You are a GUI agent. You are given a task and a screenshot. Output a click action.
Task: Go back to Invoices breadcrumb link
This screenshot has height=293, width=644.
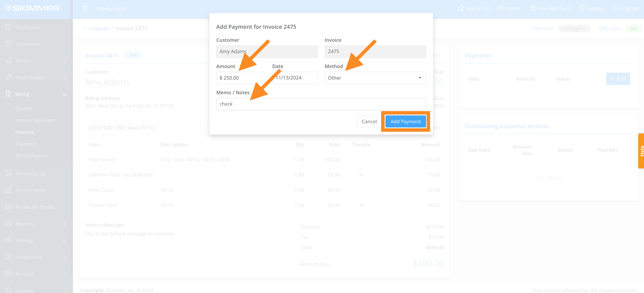pyautogui.click(x=99, y=29)
